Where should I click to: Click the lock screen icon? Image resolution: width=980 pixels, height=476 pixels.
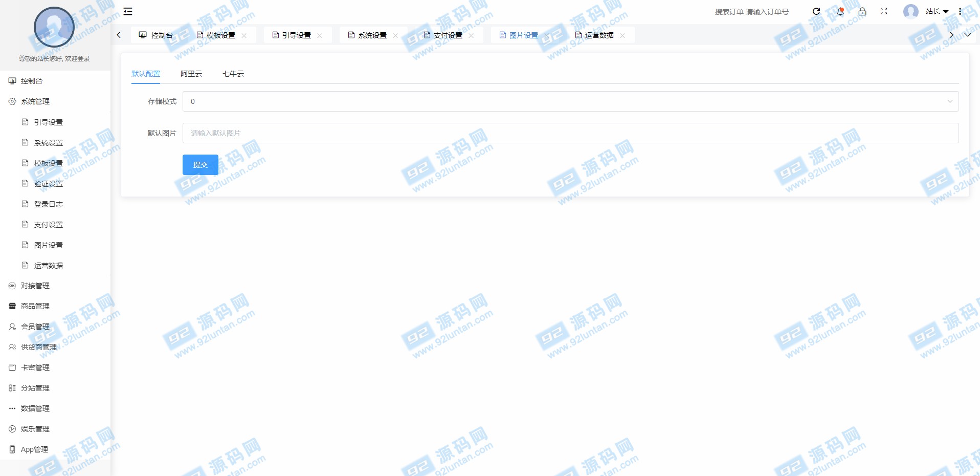(x=862, y=11)
